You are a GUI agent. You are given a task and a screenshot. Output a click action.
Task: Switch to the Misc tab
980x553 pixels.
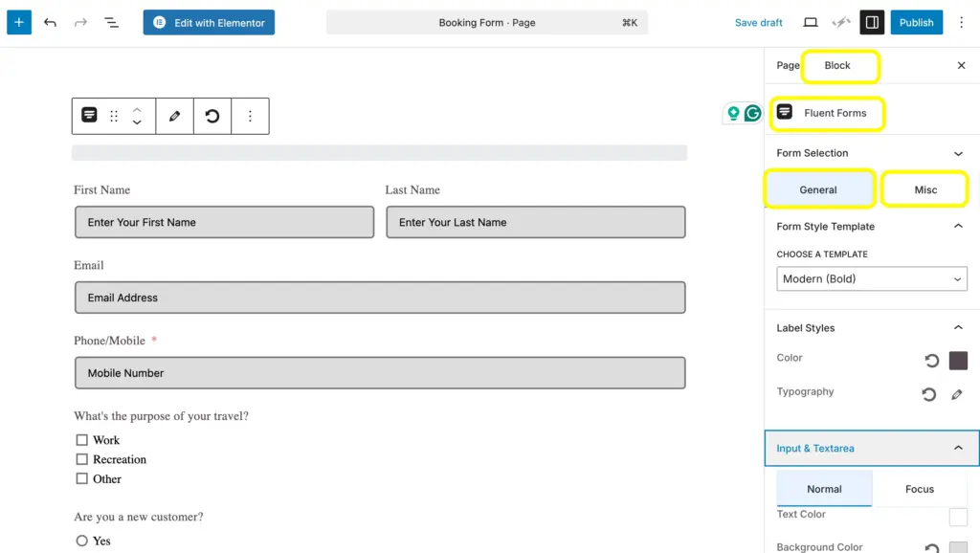click(924, 188)
